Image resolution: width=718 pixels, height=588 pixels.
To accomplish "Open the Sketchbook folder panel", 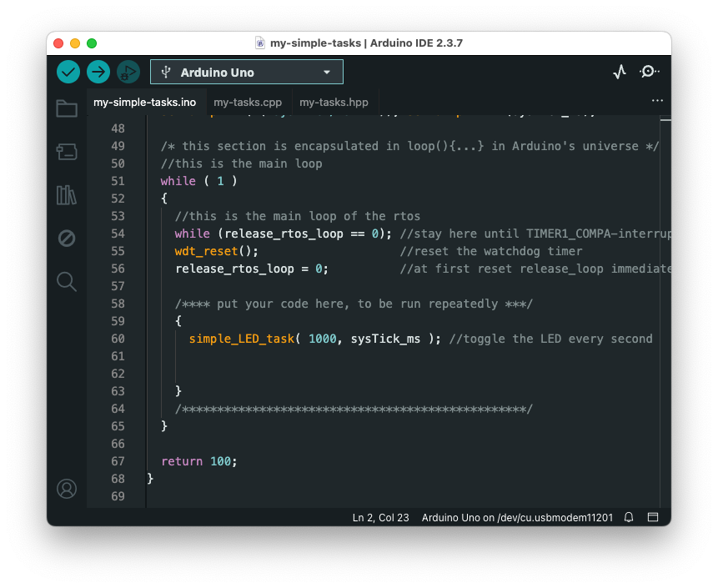I will click(67, 108).
